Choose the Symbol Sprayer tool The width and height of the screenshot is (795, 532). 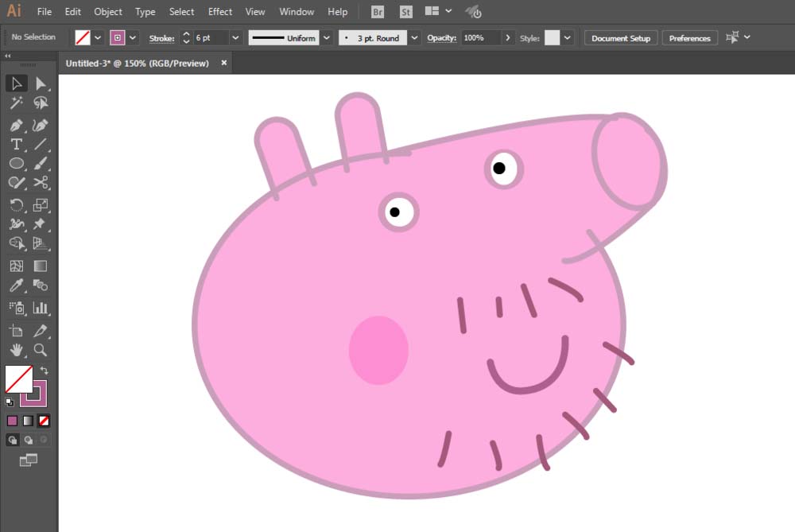16,308
